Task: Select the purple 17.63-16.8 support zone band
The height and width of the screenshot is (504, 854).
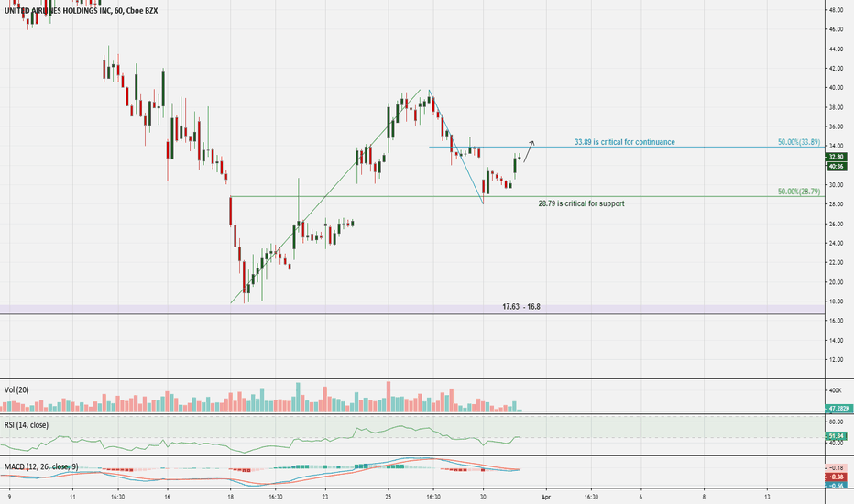Action: pyautogui.click(x=412, y=310)
